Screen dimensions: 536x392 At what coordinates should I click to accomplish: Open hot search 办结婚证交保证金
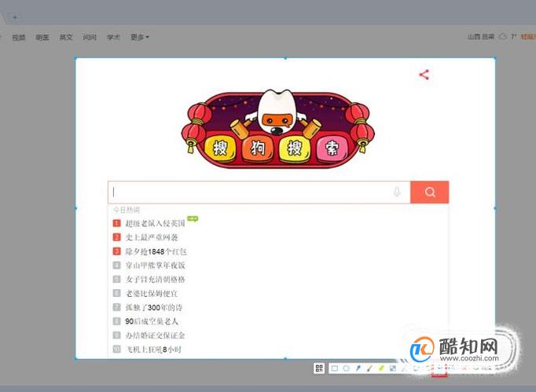155,335
